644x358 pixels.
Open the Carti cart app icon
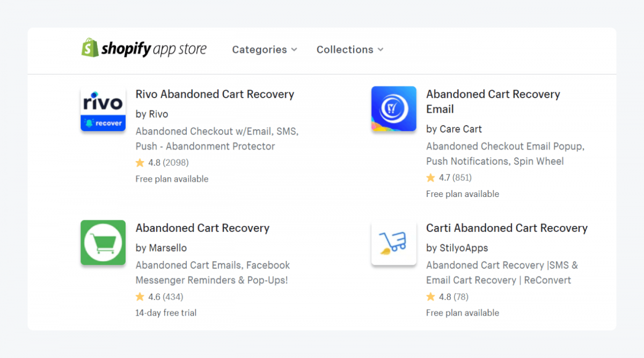click(x=393, y=242)
